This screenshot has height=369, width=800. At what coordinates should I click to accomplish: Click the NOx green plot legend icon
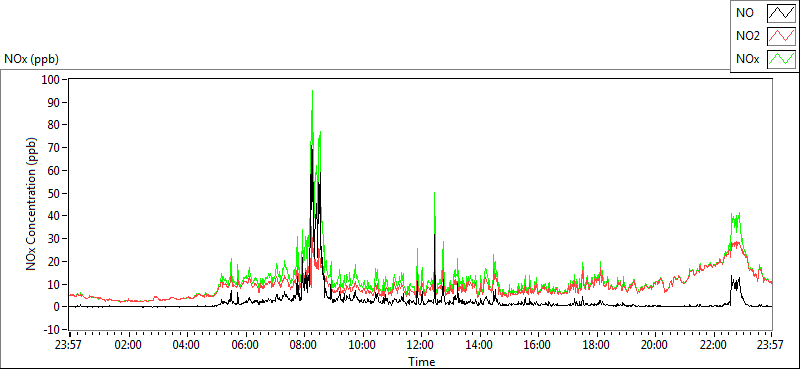(782, 59)
